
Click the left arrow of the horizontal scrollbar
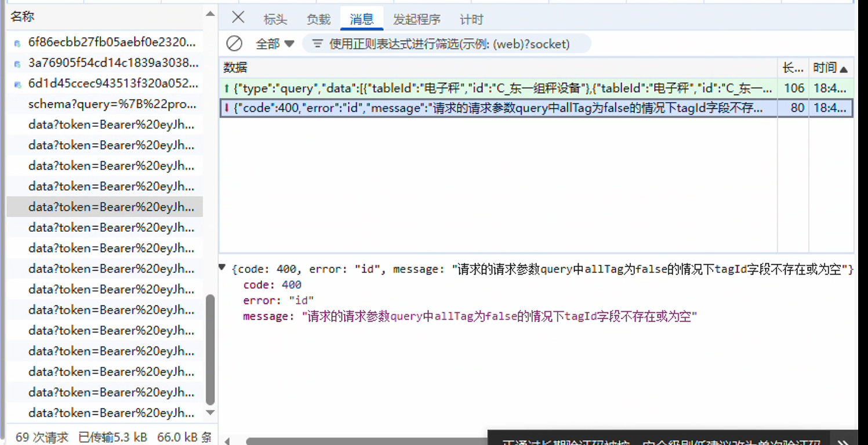tap(227, 441)
